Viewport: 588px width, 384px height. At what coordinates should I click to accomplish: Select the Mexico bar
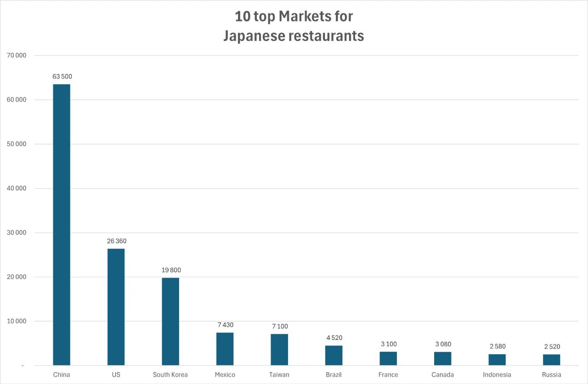point(225,349)
